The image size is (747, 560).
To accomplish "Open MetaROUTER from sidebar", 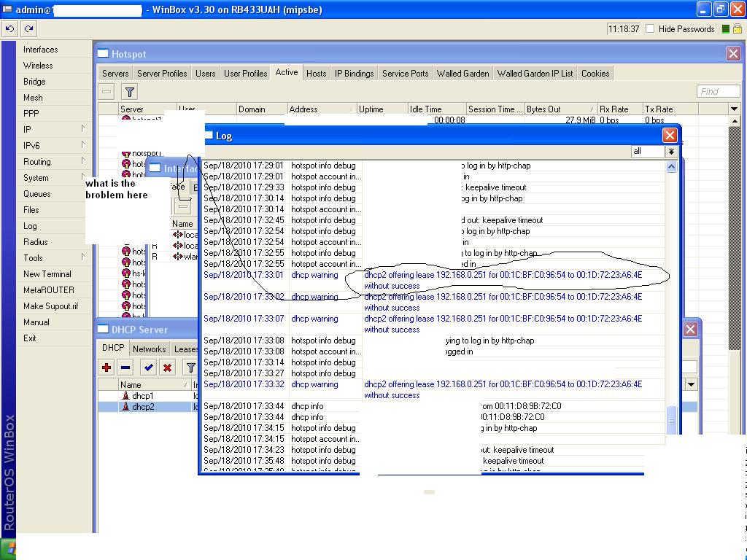I will point(49,289).
